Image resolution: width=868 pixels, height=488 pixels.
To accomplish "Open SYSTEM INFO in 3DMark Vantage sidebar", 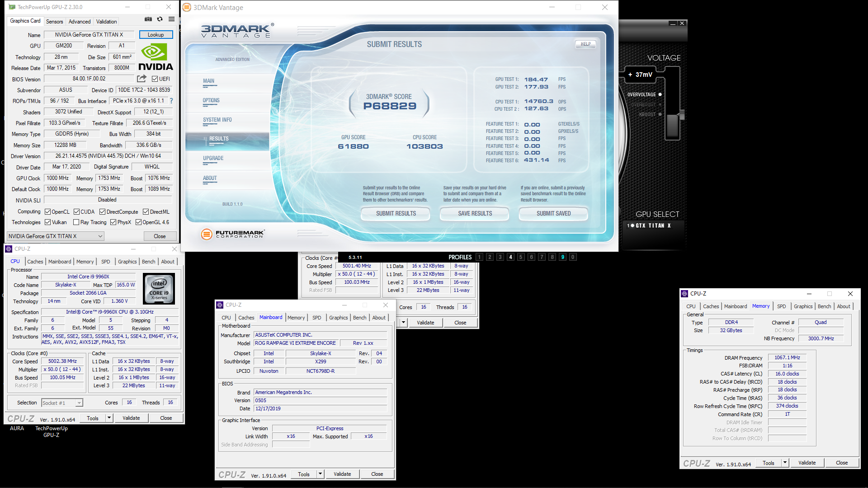I will click(x=217, y=120).
